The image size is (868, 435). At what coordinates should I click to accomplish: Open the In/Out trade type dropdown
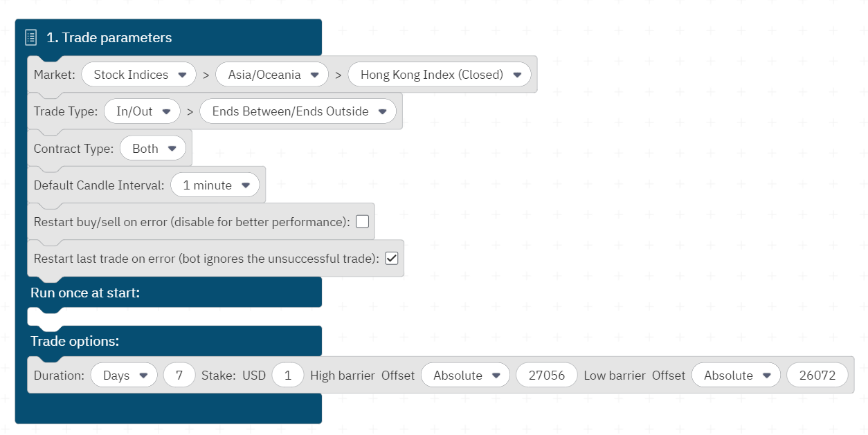coord(142,111)
